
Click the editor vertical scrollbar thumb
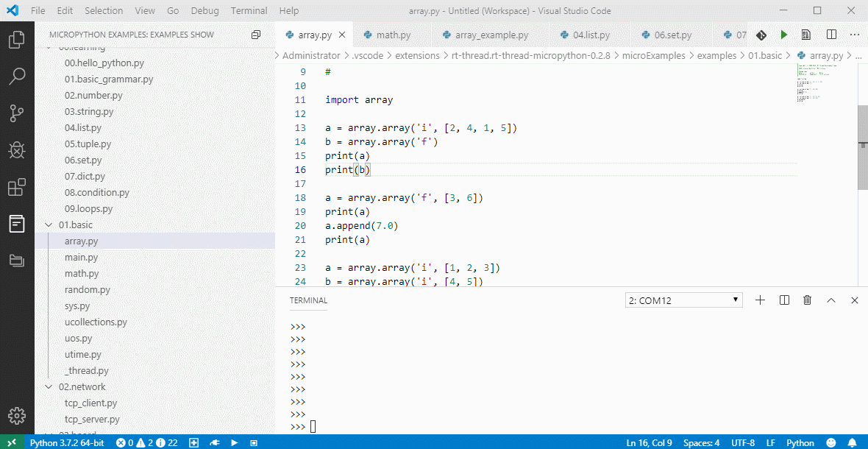[862, 147]
